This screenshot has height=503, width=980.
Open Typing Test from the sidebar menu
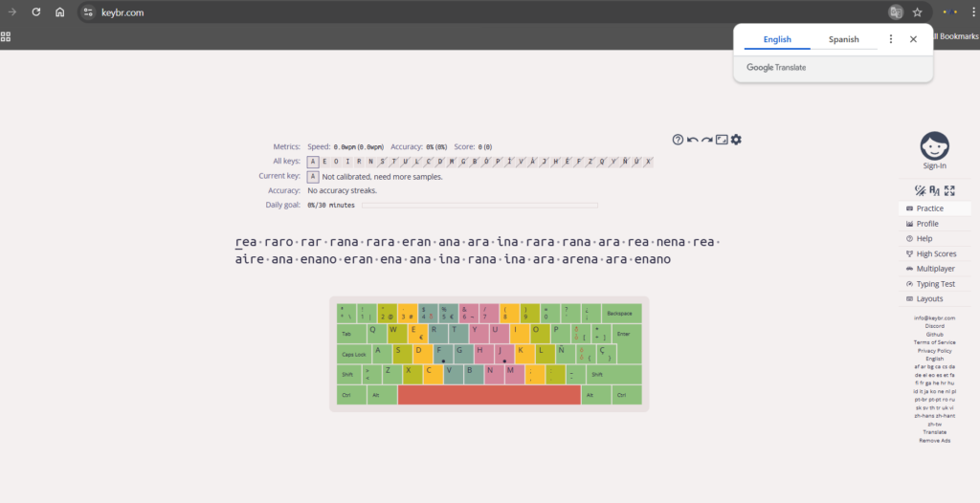click(935, 284)
